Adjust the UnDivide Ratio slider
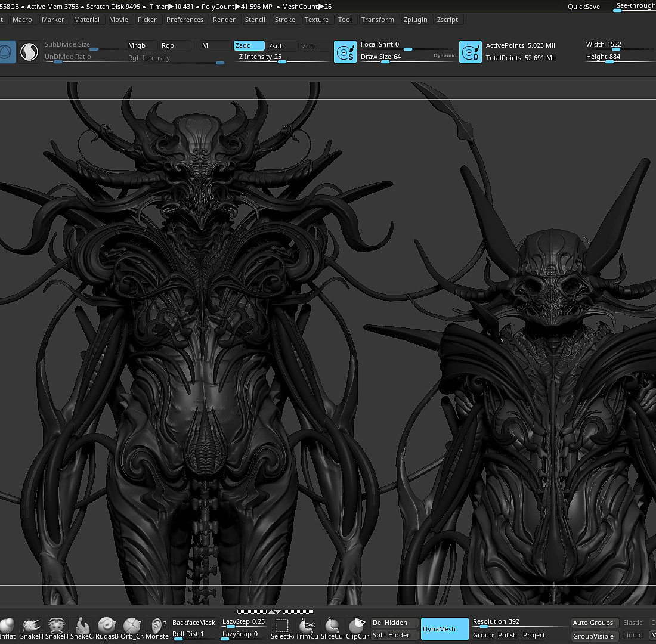This screenshot has width=656, height=644. (83, 57)
